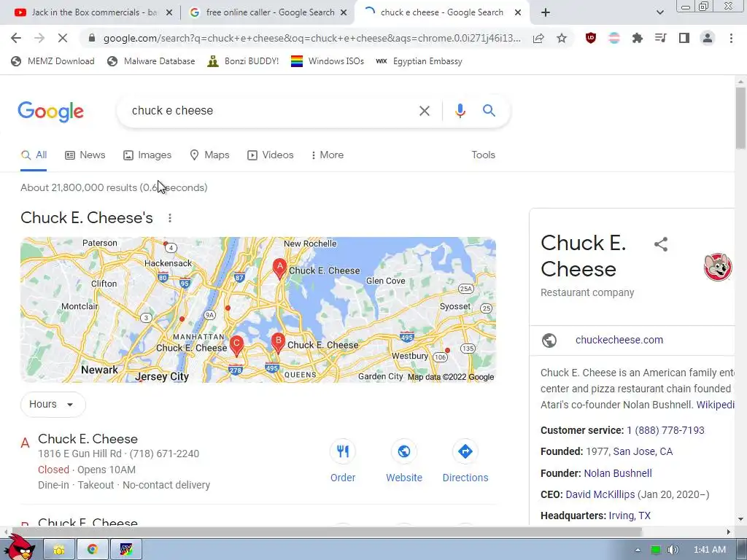The height and width of the screenshot is (560, 747).
Task: Open the tab search chevron dropdown
Action: [x=659, y=12]
